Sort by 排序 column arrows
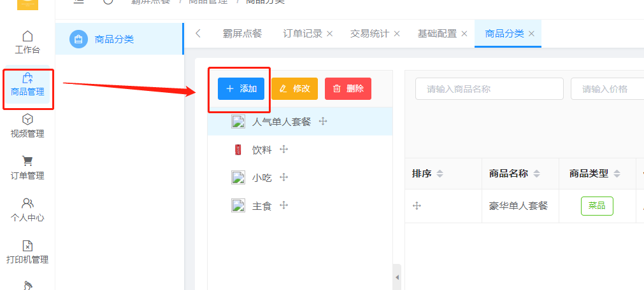The image size is (644, 290). point(440,174)
